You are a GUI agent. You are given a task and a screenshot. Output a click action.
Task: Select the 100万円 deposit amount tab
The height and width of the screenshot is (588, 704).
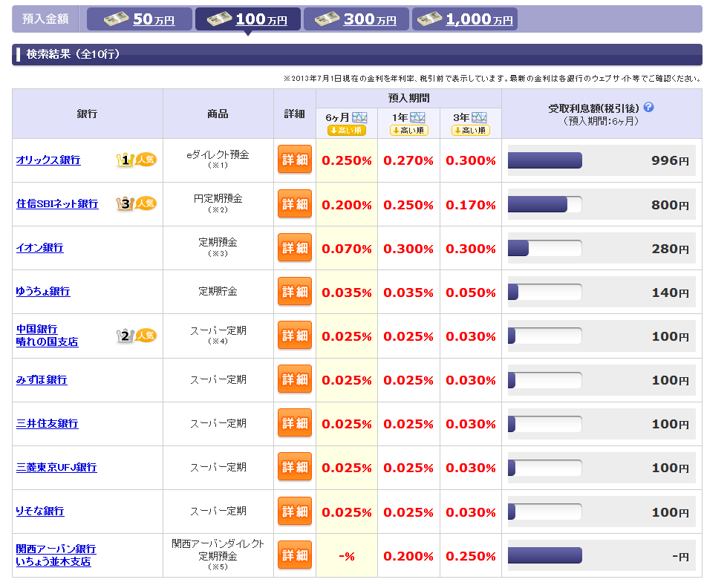point(247,19)
